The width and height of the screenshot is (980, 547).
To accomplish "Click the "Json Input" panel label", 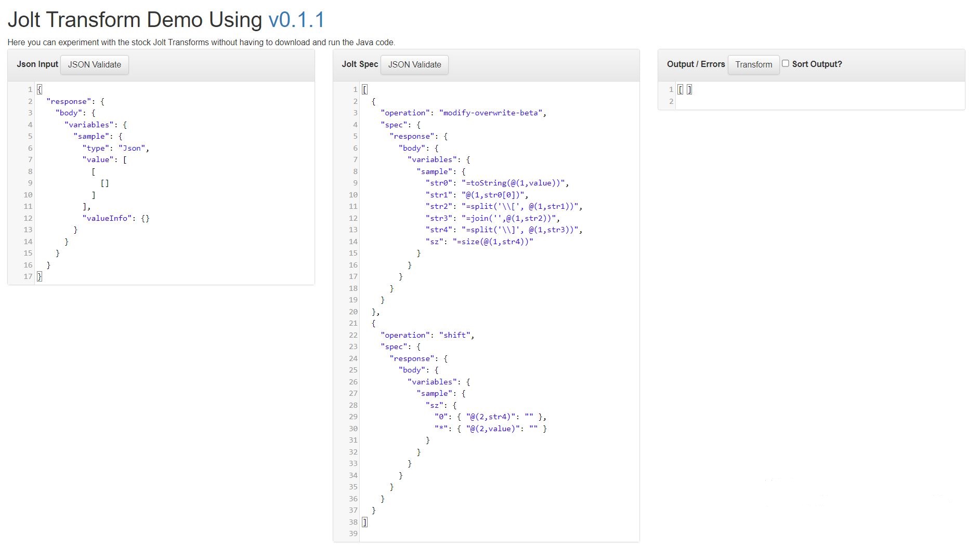I will [x=37, y=64].
